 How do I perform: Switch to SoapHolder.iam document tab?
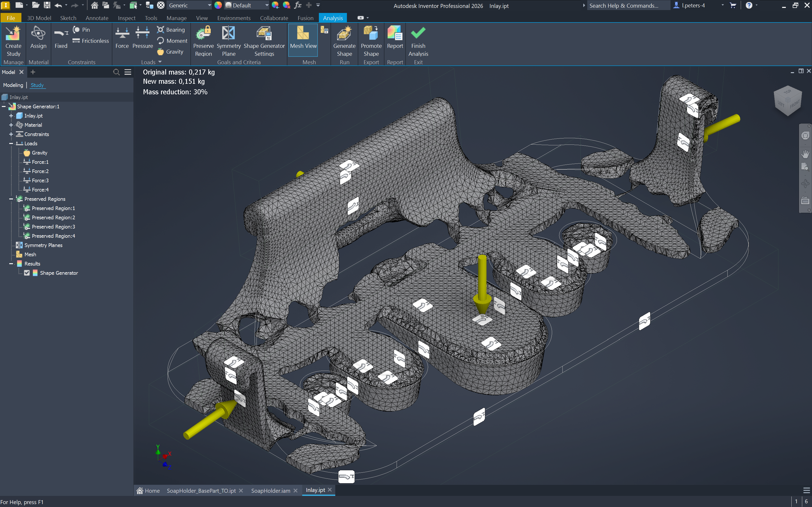pos(270,491)
